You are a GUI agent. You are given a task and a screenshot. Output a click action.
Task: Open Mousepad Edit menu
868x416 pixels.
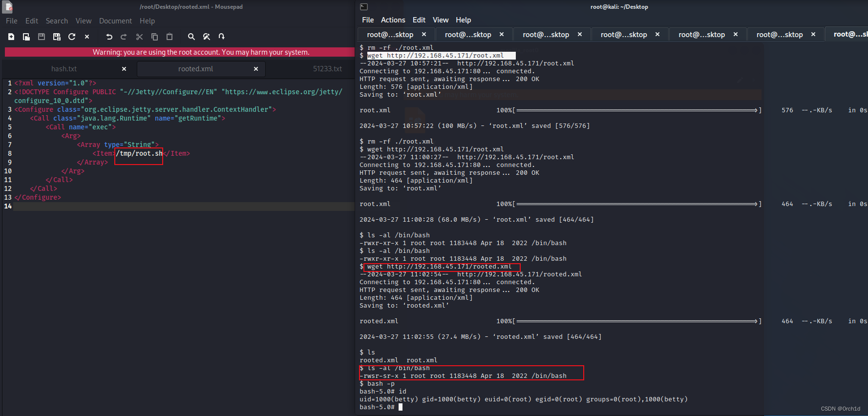click(x=32, y=21)
